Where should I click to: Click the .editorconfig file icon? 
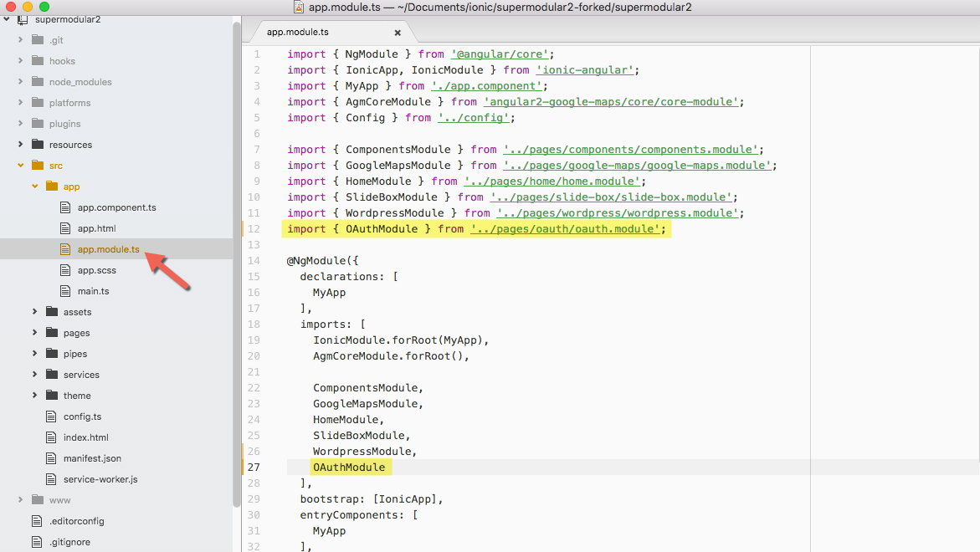point(37,521)
